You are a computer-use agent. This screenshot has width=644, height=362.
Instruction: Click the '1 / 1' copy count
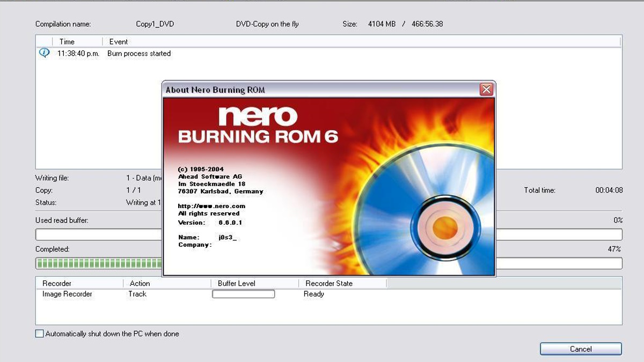134,190
